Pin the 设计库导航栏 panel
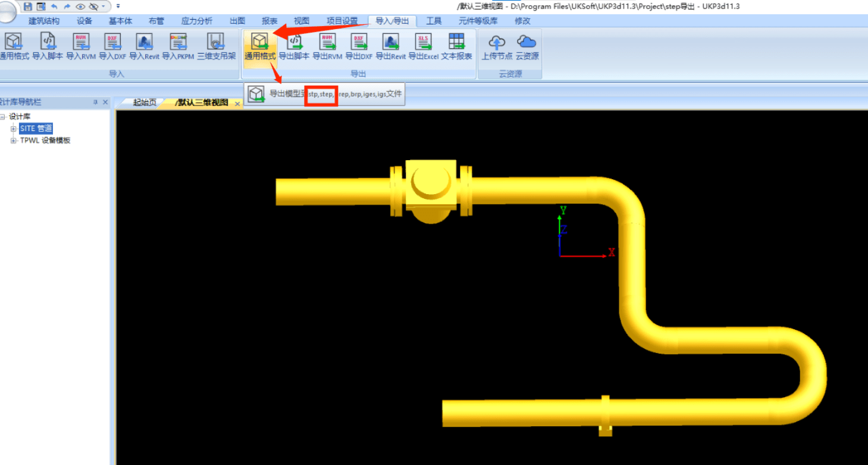 [95, 102]
